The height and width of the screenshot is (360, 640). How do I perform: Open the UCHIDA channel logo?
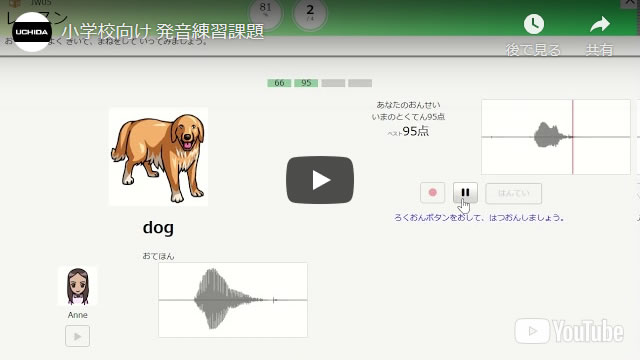coord(32,32)
